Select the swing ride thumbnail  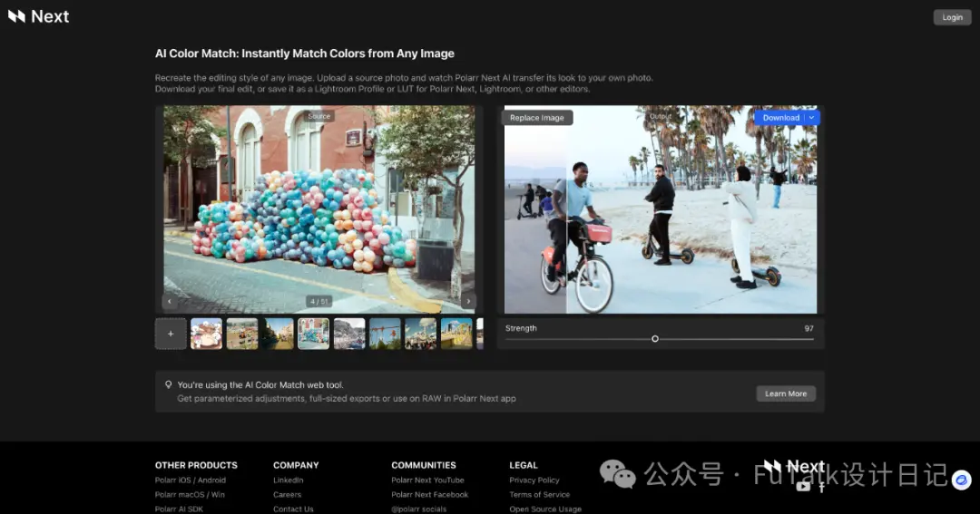coord(385,334)
